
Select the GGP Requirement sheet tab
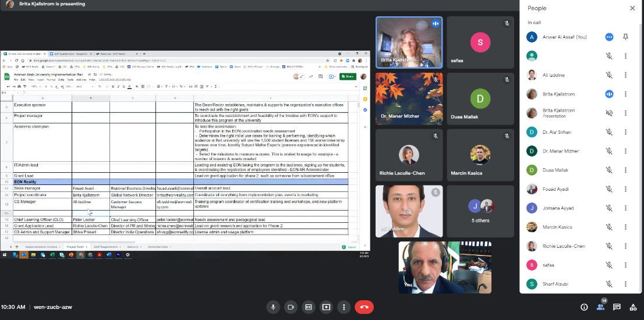(x=107, y=247)
